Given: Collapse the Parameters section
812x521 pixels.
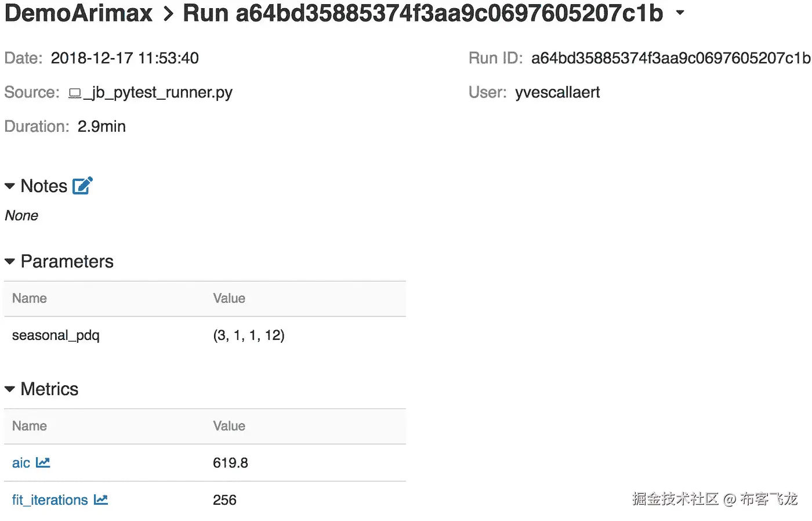Looking at the screenshot, I should pyautogui.click(x=10, y=262).
